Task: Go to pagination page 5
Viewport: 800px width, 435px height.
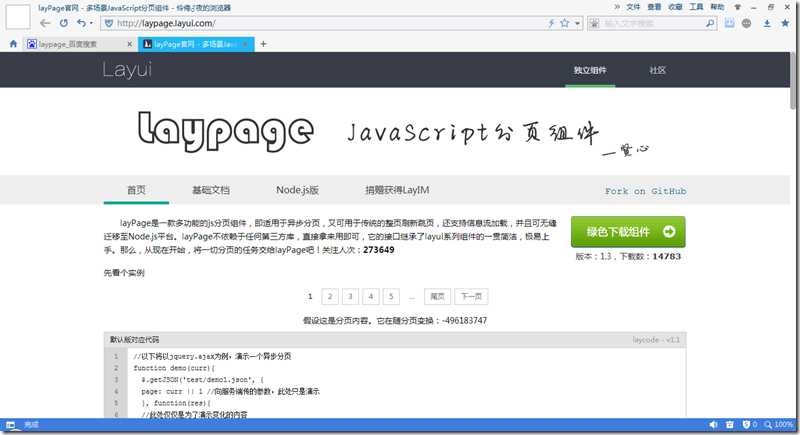Action: pyautogui.click(x=391, y=296)
